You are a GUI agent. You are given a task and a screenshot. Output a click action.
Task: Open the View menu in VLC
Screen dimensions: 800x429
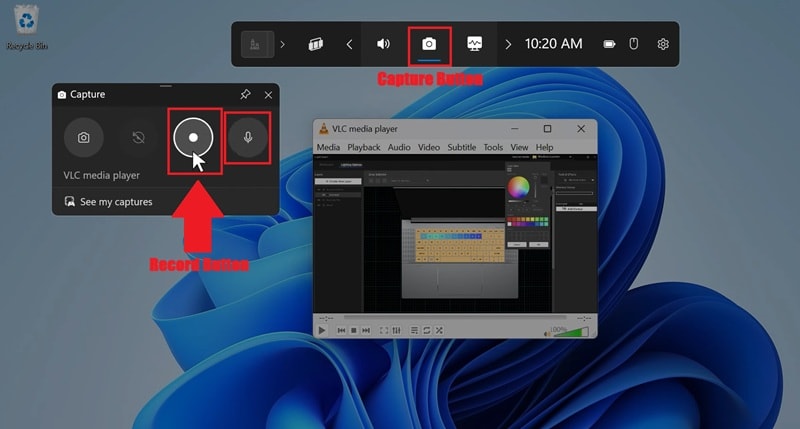(519, 147)
